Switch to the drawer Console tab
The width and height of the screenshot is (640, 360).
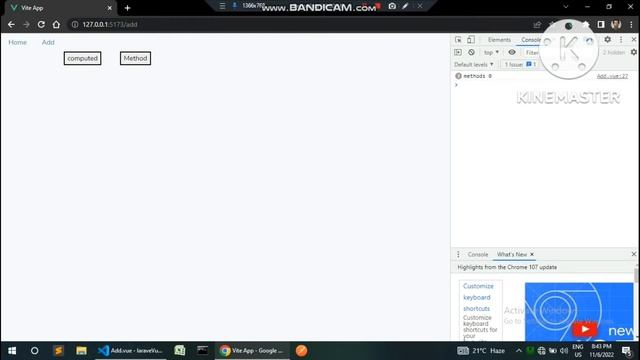pos(478,254)
